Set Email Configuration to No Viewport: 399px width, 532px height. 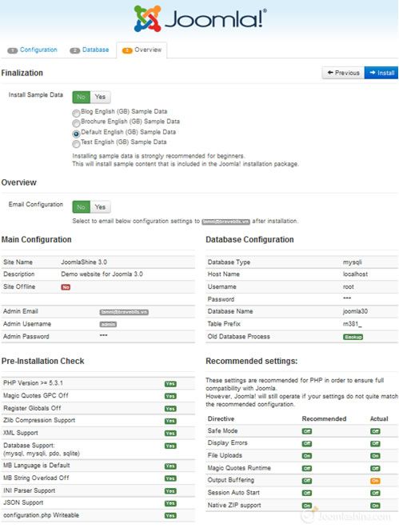(x=81, y=207)
